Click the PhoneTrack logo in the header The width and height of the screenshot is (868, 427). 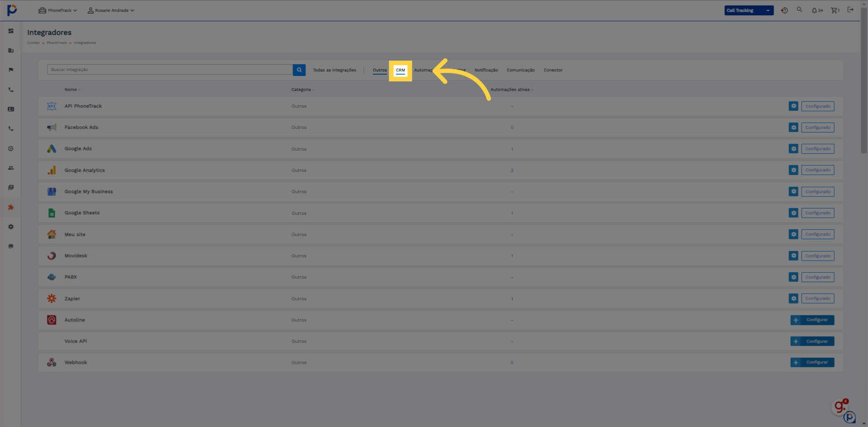pos(12,10)
